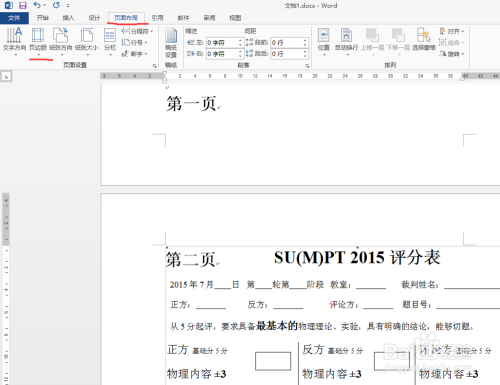Open the 选择窗格 selection pane
This screenshot has width=500, height=385.
point(424,39)
